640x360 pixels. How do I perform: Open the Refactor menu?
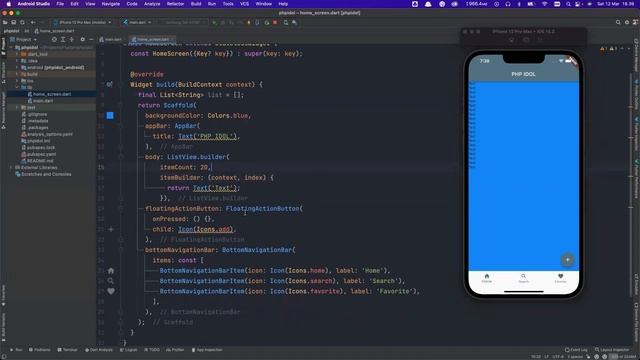point(176,4)
